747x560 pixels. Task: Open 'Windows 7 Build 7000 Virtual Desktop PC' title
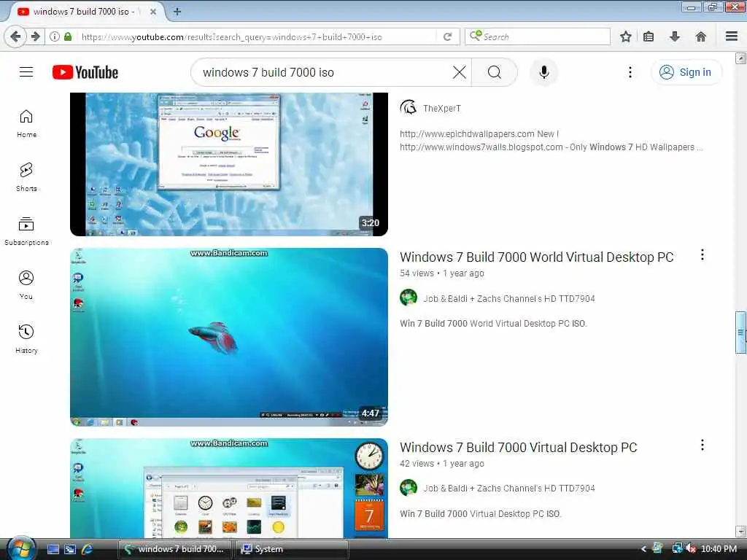[x=519, y=448]
